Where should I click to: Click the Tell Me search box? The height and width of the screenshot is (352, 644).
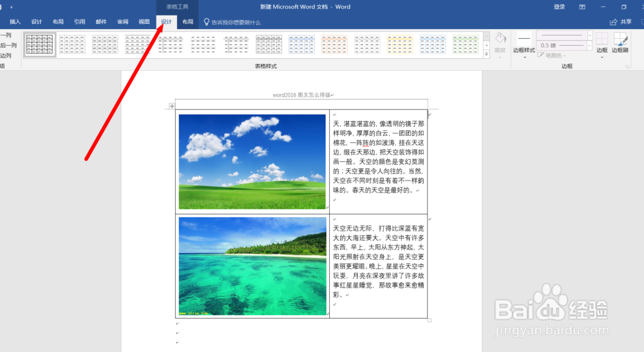coord(232,22)
